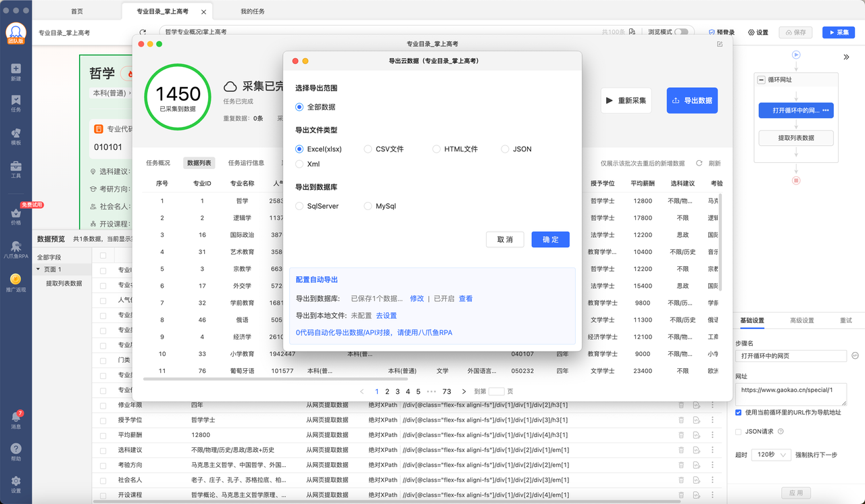Open 消息 notifications bell icon

(x=16, y=417)
